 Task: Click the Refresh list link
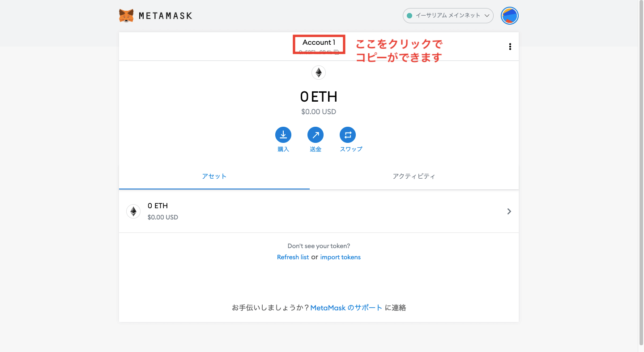293,257
